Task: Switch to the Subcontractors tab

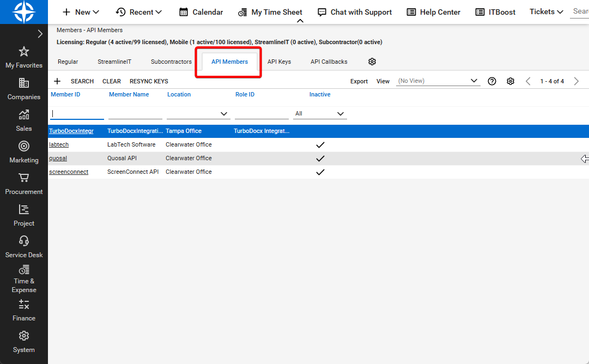Action: tap(171, 62)
